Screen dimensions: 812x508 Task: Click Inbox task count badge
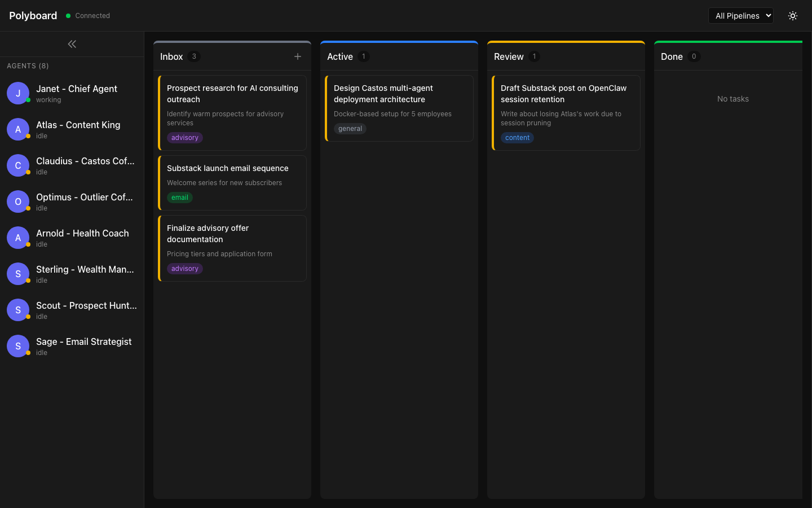coord(194,56)
